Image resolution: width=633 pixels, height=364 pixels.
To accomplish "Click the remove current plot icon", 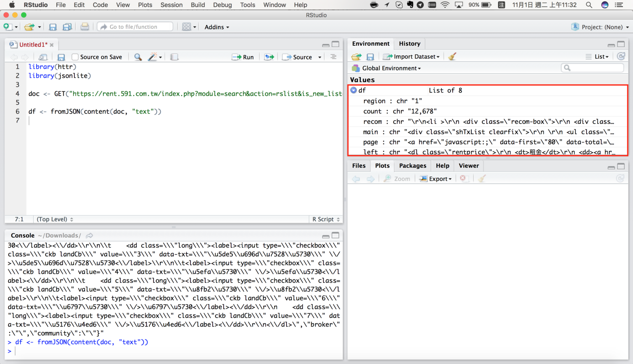I will pos(463,178).
